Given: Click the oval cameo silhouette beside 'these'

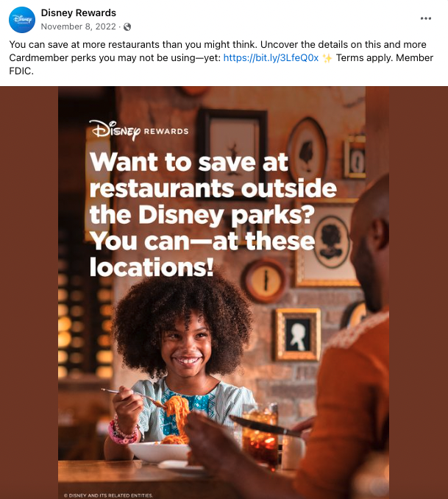Looking at the screenshot, I should pyautogui.click(x=332, y=242).
